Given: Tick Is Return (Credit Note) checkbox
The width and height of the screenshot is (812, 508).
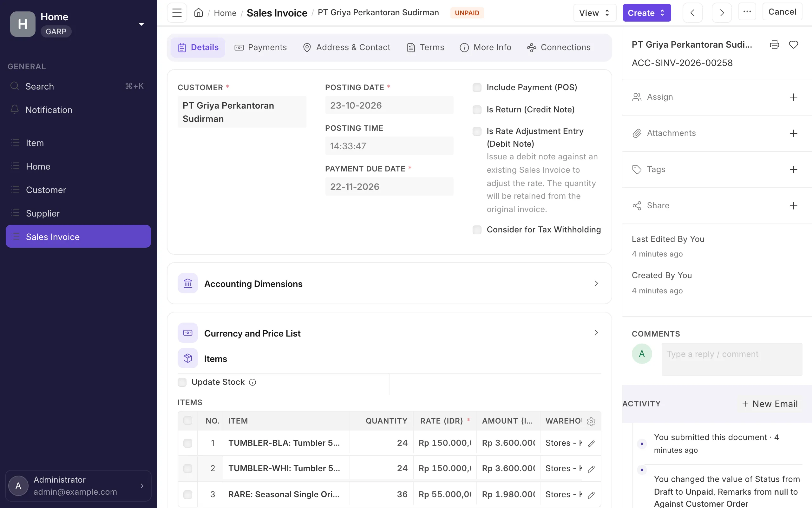Looking at the screenshot, I should (477, 110).
